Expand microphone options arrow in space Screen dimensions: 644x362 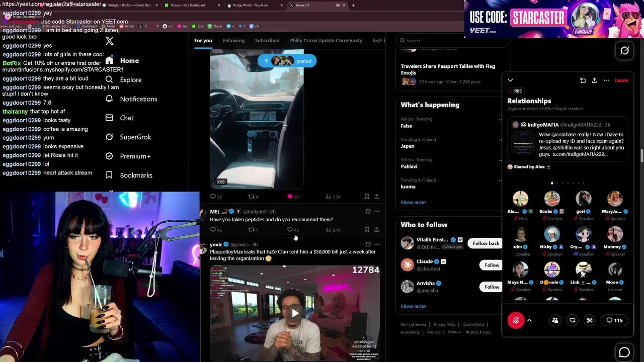pos(529,320)
